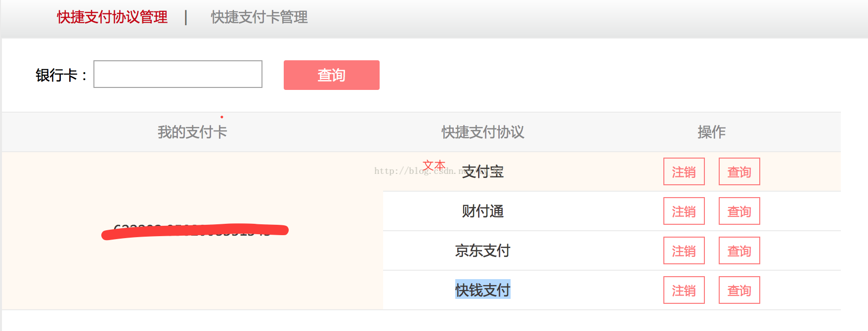Focus the 银行卡 input field
The image size is (868, 331).
[x=178, y=74]
